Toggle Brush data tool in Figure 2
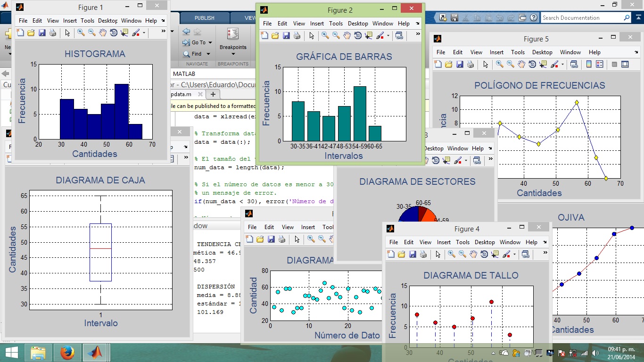 pyautogui.click(x=380, y=36)
